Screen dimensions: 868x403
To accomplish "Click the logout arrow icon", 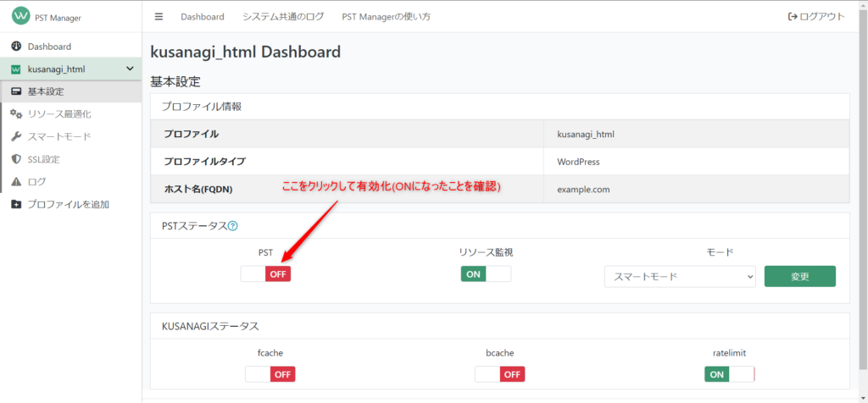I will (793, 17).
